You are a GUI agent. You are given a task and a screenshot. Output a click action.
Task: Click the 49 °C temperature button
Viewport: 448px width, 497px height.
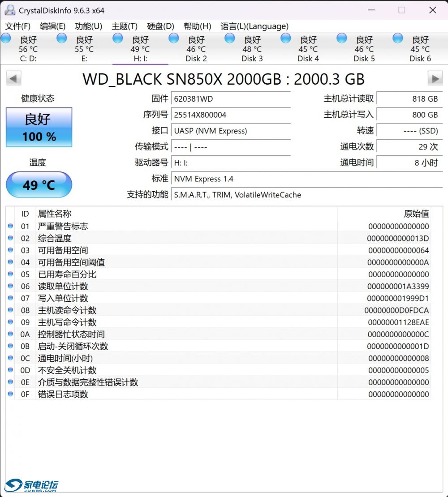click(39, 184)
